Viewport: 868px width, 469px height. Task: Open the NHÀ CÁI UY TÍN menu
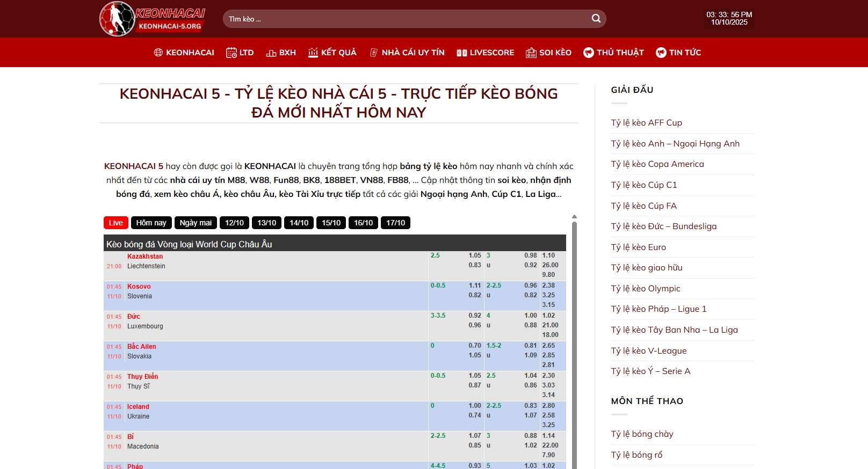[x=413, y=53]
